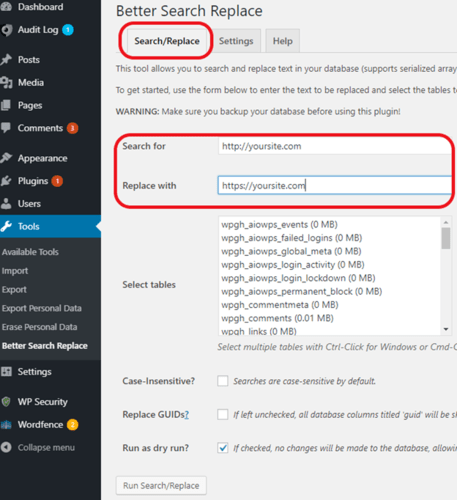The height and width of the screenshot is (500, 457).
Task: Click the table list scroll-down arrow
Action: (x=446, y=329)
